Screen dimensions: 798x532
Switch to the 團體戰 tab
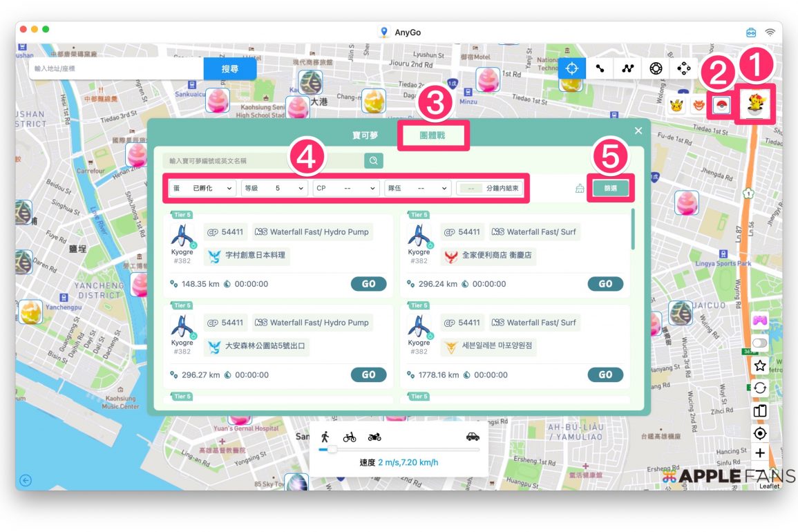(x=433, y=135)
